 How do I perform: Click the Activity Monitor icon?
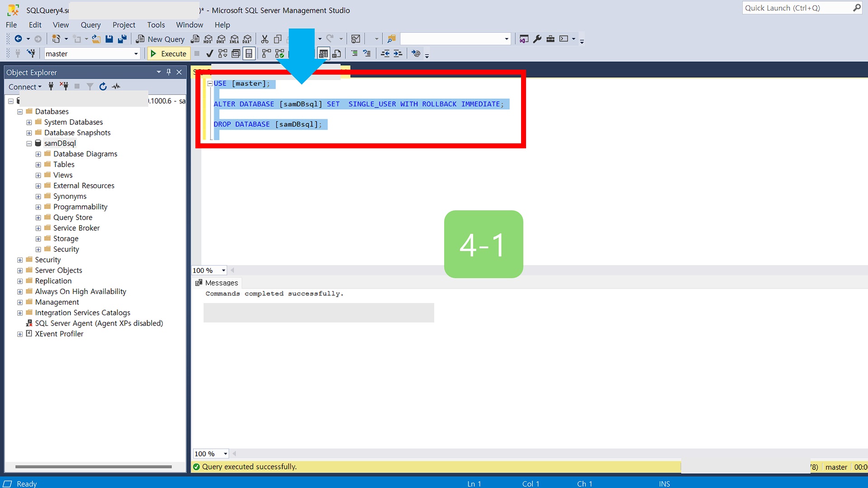click(356, 39)
